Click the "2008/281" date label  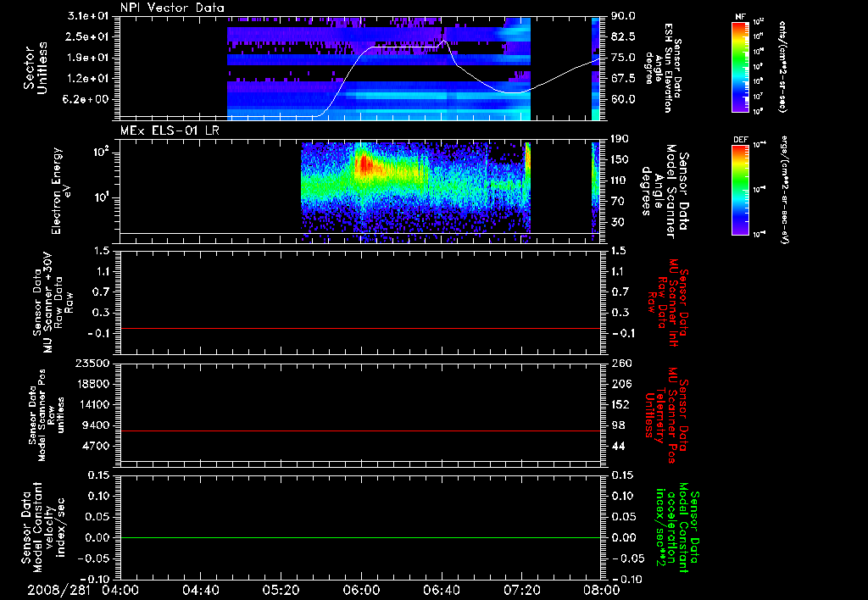click(58, 590)
